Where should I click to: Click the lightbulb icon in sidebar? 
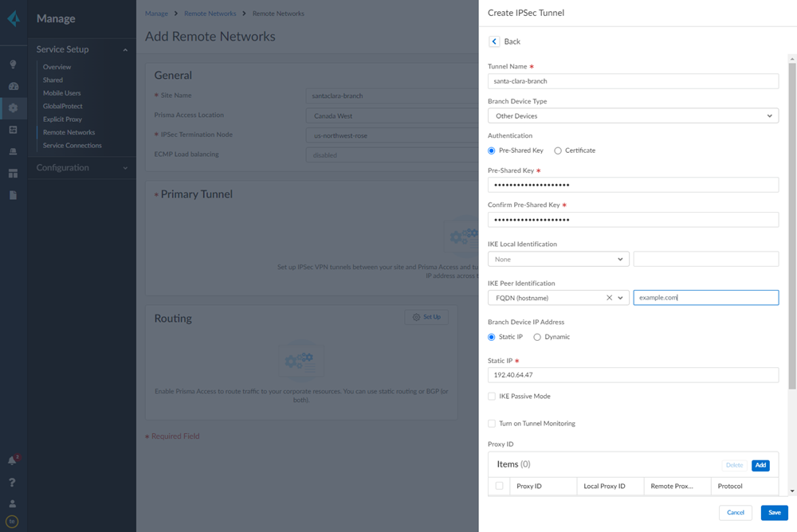[13, 65]
